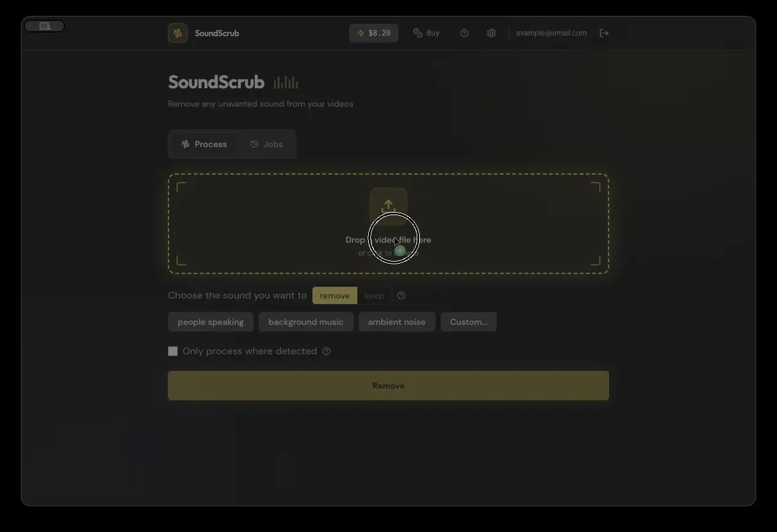
Task: Click the SoundScrub header brand name
Action: click(x=217, y=33)
